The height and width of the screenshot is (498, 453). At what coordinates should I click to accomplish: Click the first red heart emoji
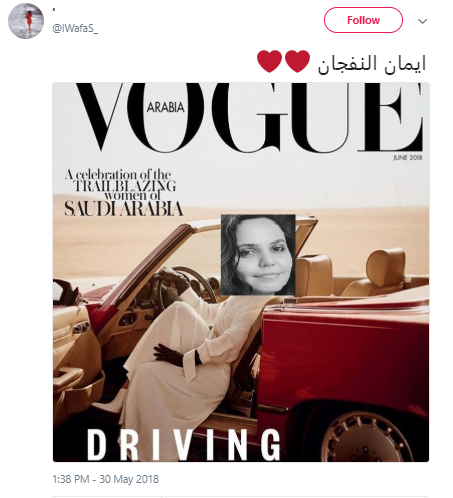tap(269, 61)
